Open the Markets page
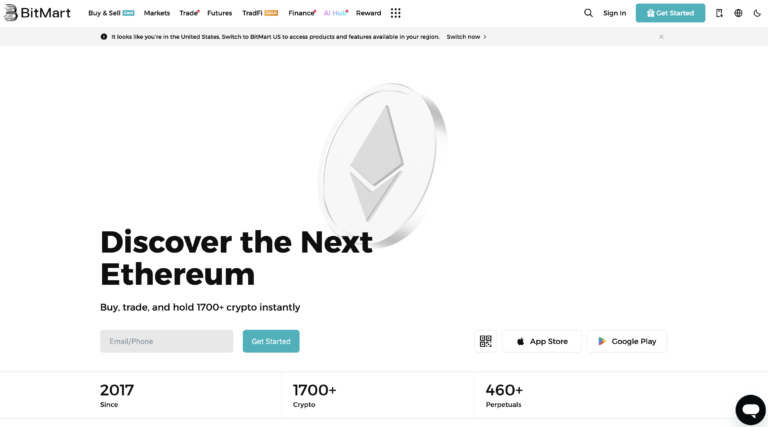This screenshot has width=768, height=427. (x=157, y=13)
